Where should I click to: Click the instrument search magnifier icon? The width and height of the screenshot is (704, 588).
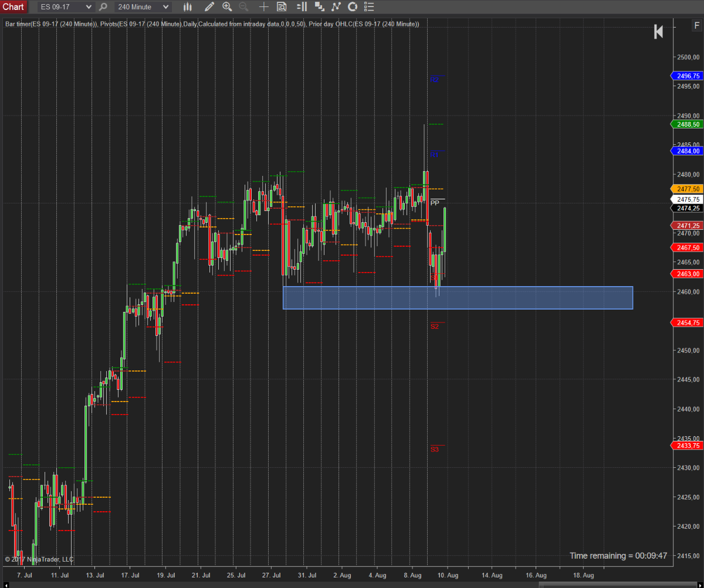103,7
